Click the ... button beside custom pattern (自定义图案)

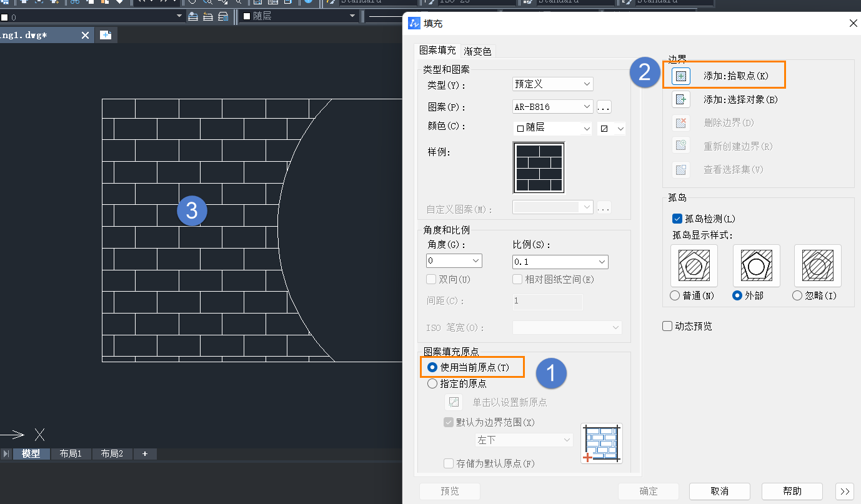[x=604, y=207]
